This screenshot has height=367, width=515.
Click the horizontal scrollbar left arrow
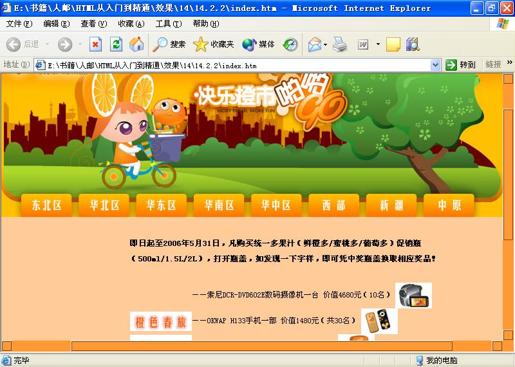pyautogui.click(x=7, y=346)
